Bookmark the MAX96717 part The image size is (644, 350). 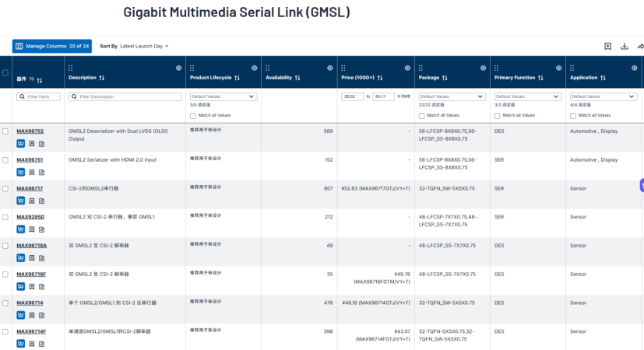click(x=32, y=201)
